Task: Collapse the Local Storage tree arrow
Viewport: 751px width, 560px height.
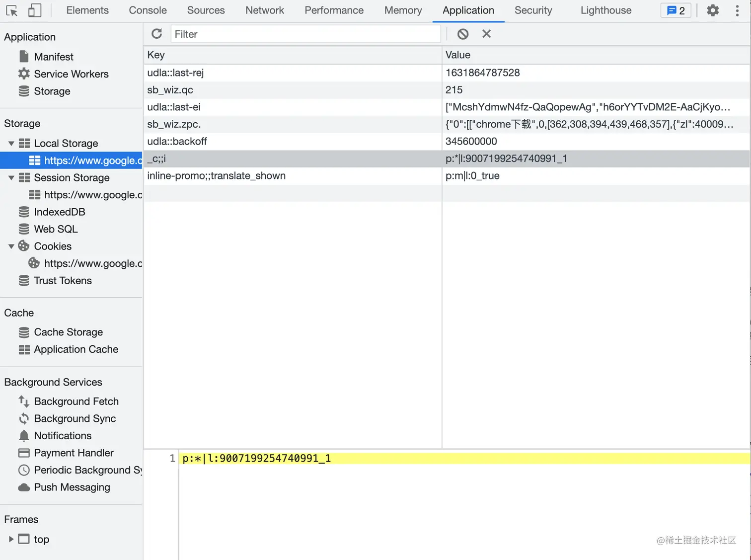Action: (11, 144)
